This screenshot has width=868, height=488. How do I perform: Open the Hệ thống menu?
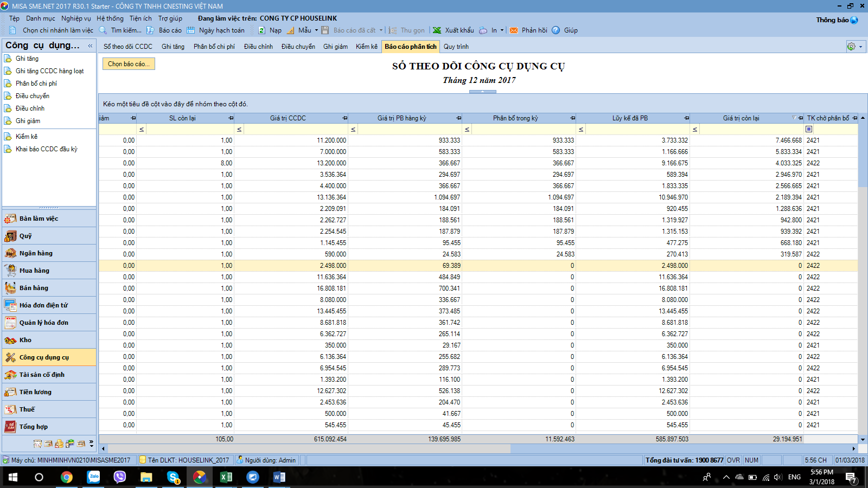110,18
